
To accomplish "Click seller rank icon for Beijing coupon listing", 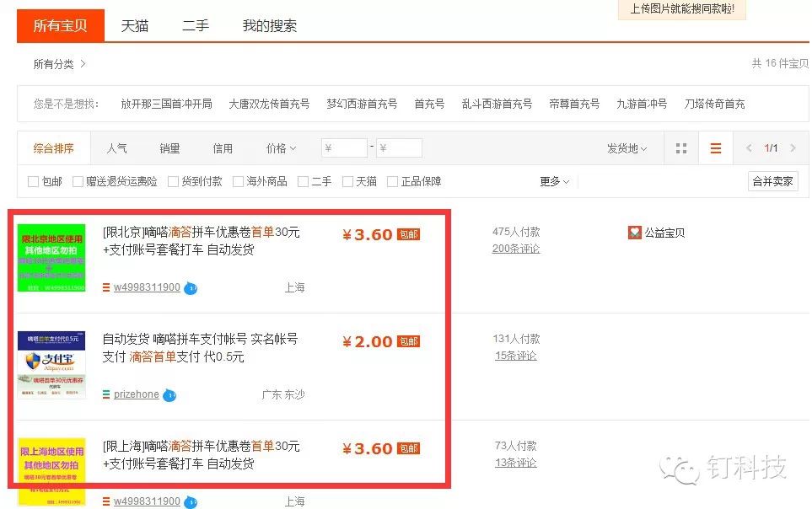I will click(x=106, y=287).
